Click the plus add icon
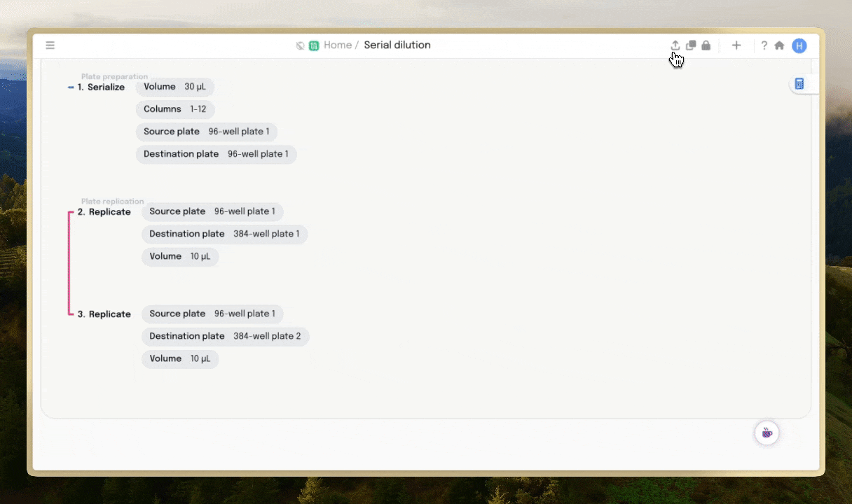Viewport: 852px width, 504px height. click(736, 45)
